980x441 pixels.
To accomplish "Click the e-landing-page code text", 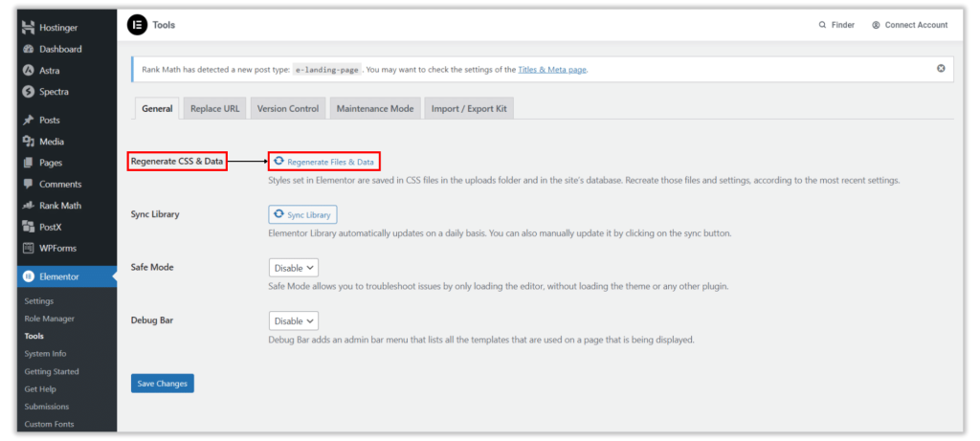I will click(327, 70).
